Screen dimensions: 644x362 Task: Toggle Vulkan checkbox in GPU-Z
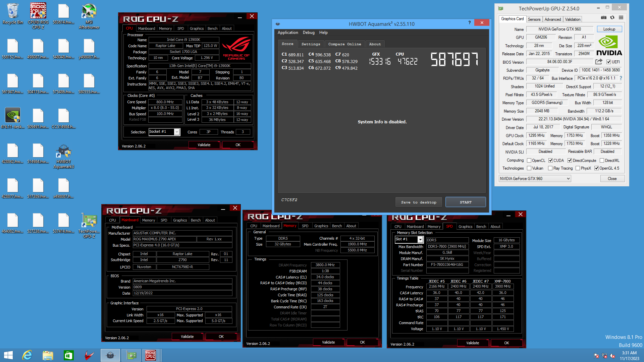(529, 168)
